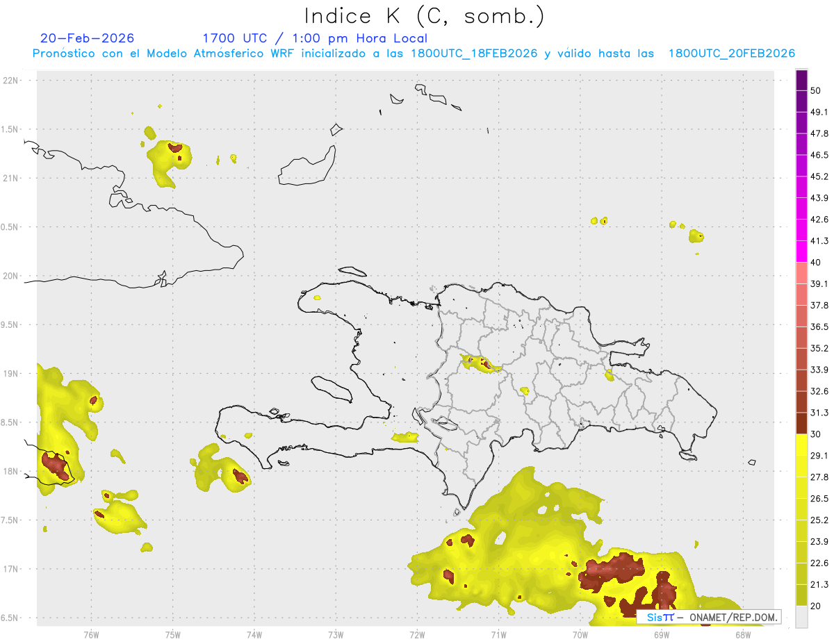Click the '17N' latitude axis label
Viewport: 834px width, 644px height.
click(x=10, y=569)
